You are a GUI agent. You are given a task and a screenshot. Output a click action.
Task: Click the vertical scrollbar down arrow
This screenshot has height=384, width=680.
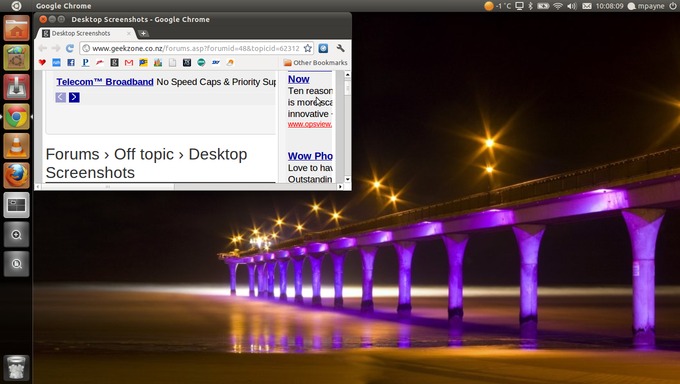tap(347, 179)
